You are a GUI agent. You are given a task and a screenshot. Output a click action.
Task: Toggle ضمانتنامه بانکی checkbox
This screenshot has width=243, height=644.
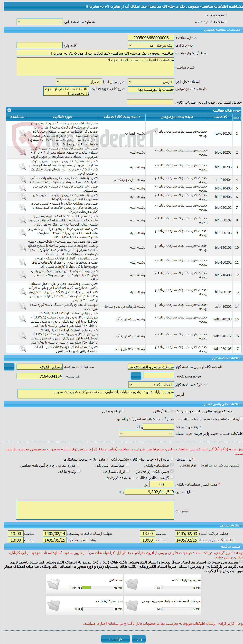coord(172,465)
